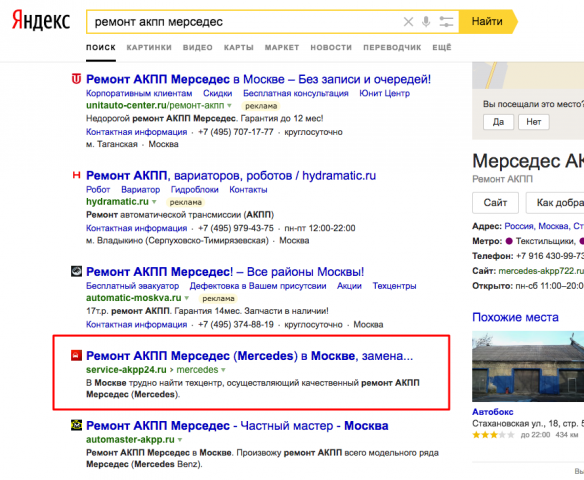
Task: Open result Ремонт АКПП Мерседес в Москве – Без записи
Action: 258,79
